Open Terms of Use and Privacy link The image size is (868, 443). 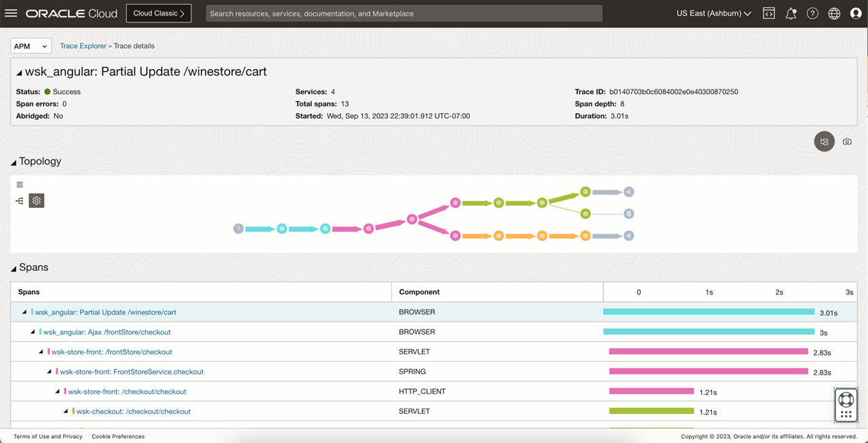point(48,436)
